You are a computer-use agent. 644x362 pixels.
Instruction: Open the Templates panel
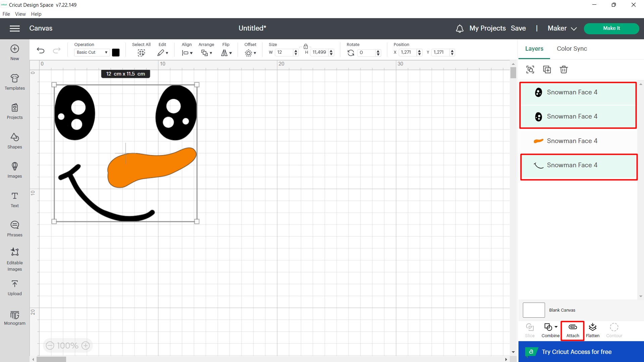[x=15, y=82]
